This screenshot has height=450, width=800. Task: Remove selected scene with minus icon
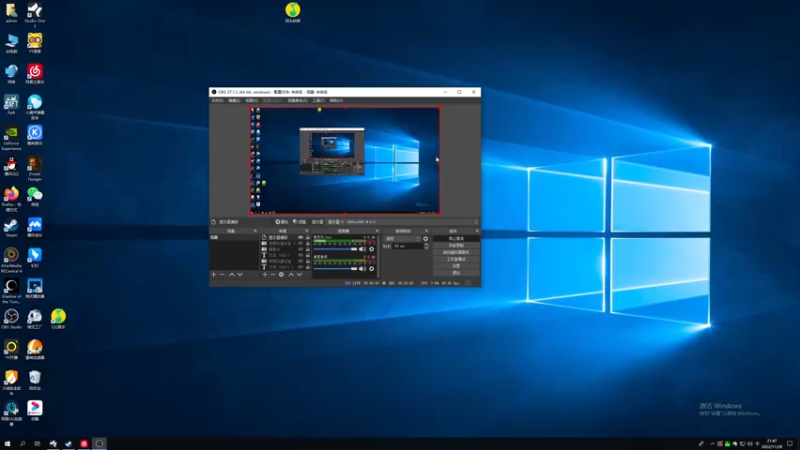tap(222, 274)
